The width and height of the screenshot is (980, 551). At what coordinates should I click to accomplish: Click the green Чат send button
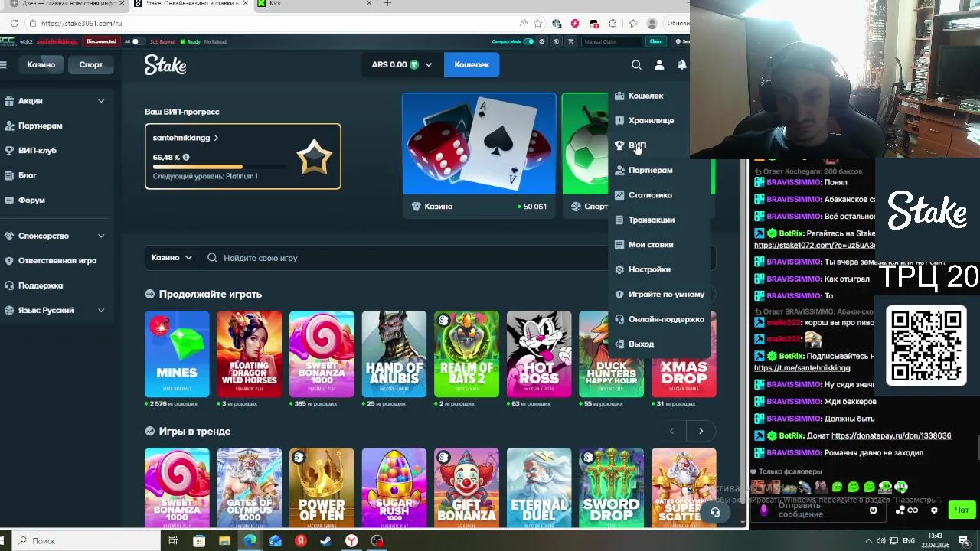[962, 510]
